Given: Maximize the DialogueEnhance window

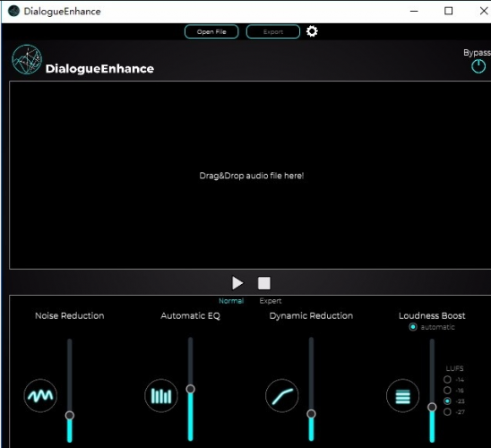Looking at the screenshot, I should (448, 11).
